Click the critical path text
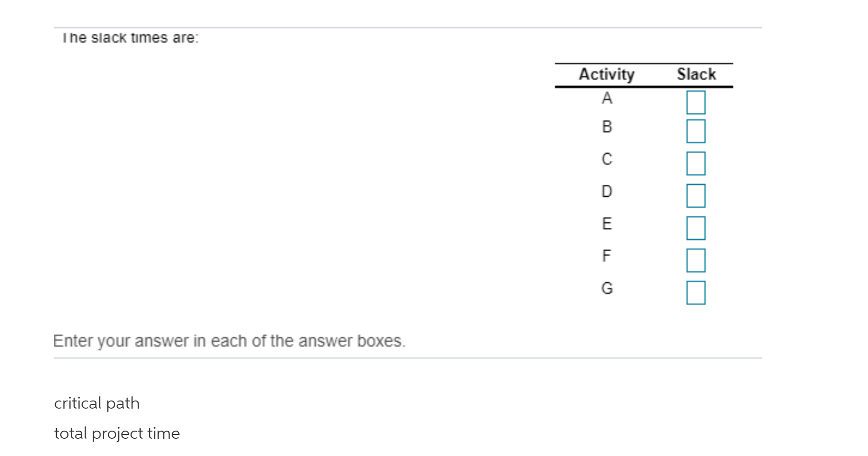This screenshot has height=456, width=868. (x=97, y=403)
